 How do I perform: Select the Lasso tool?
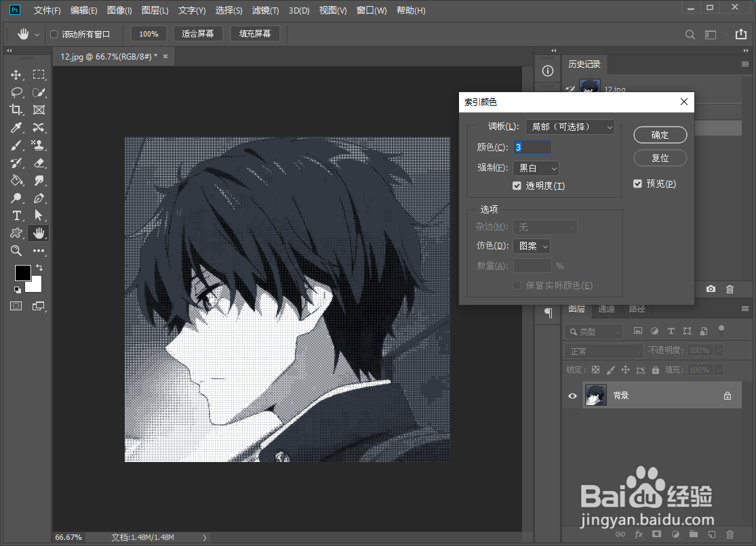point(16,92)
